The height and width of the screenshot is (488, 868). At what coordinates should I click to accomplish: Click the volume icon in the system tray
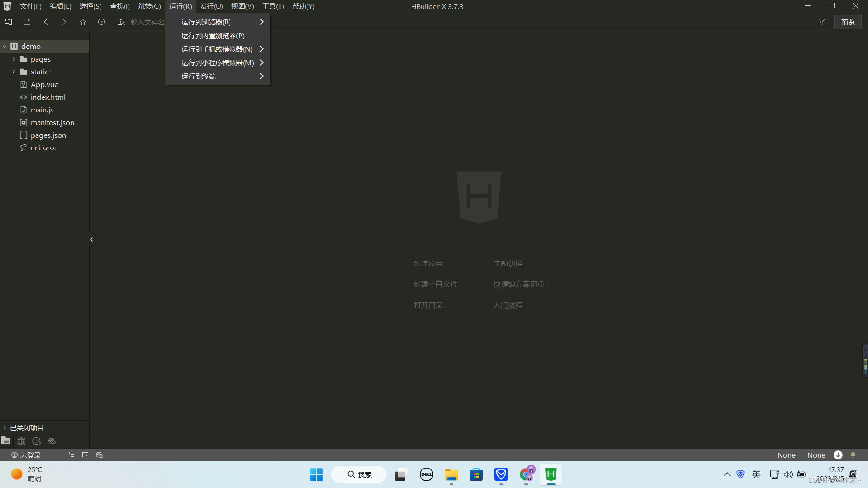(788, 474)
